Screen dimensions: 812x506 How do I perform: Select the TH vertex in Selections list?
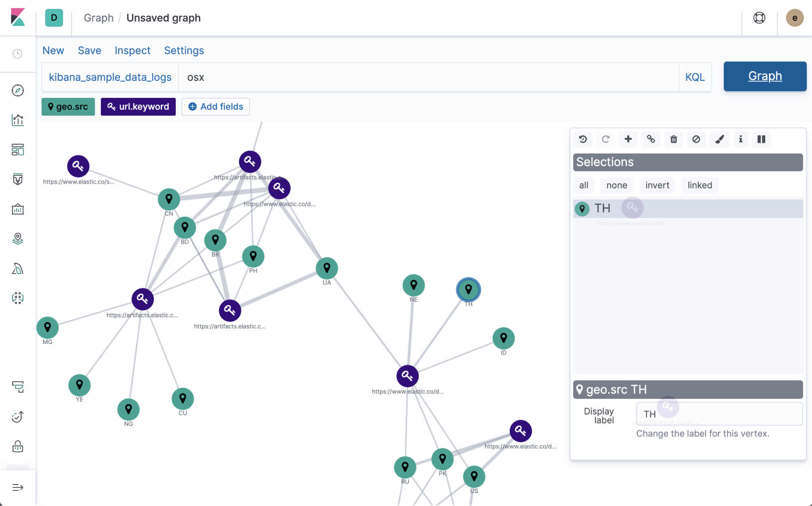coord(603,208)
